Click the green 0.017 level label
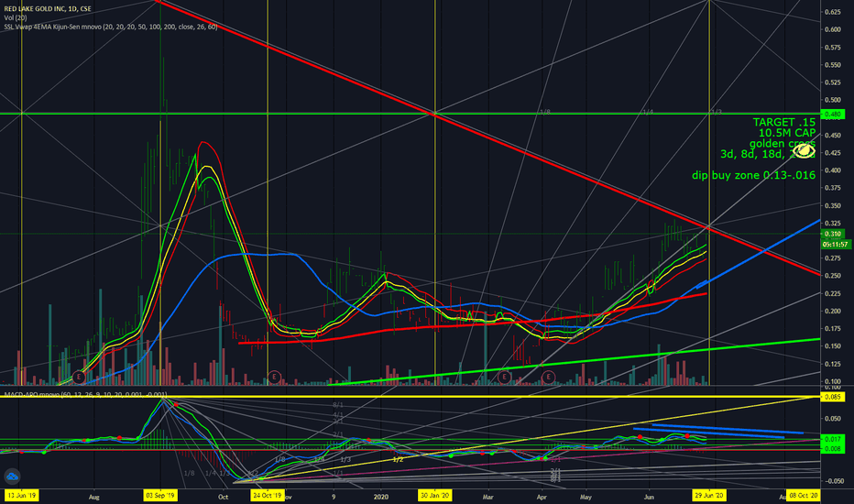 (833, 439)
